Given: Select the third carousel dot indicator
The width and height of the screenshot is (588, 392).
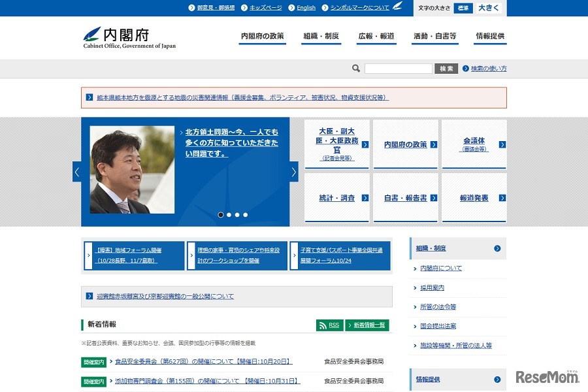Looking at the screenshot, I should [x=237, y=214].
